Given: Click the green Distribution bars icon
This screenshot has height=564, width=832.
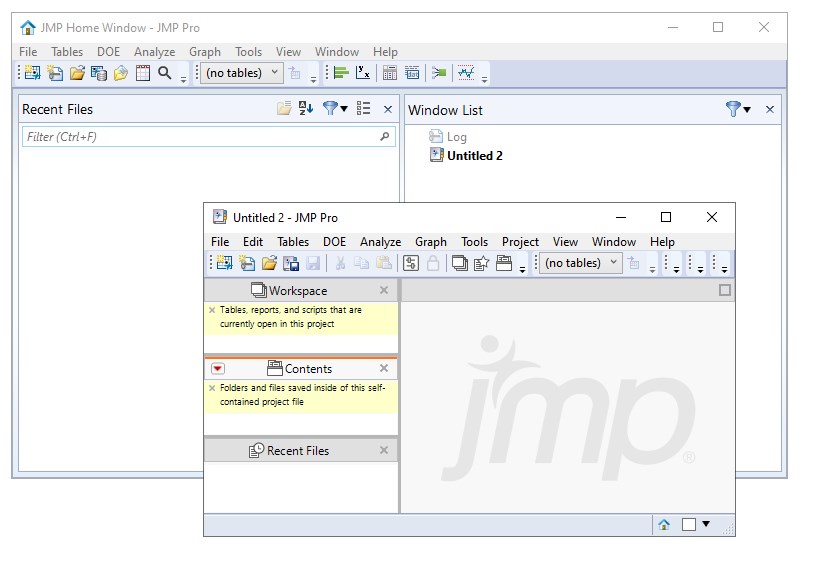Looking at the screenshot, I should pos(341,73).
